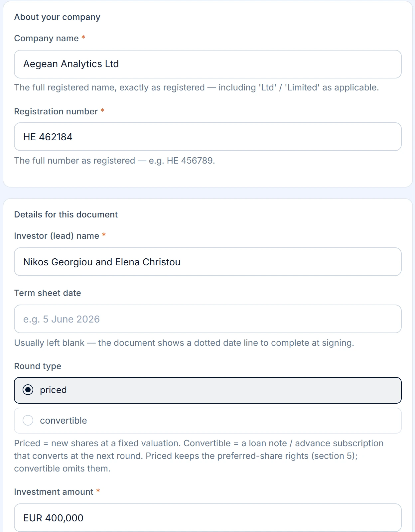Click the empty Term sheet date field
The width and height of the screenshot is (415, 532).
[x=207, y=319]
